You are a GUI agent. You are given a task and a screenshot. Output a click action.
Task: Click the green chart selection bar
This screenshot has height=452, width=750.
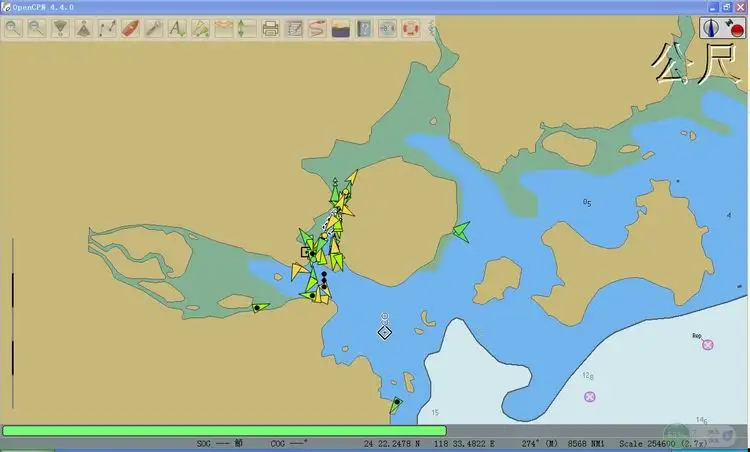click(x=224, y=430)
